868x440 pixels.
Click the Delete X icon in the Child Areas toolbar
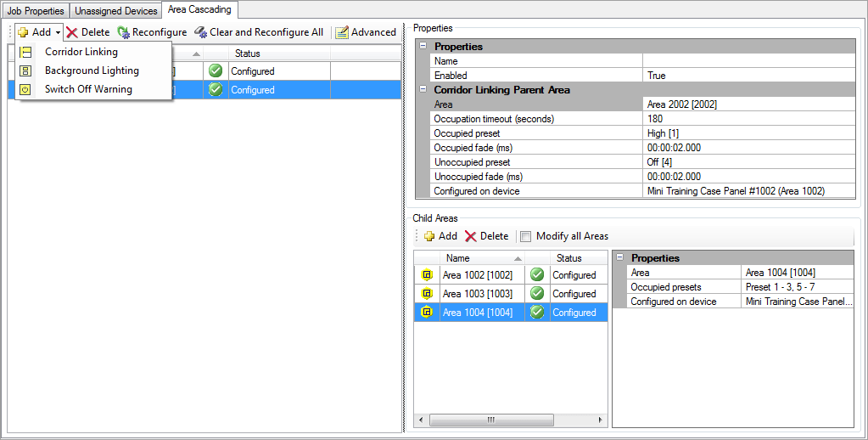pos(471,237)
